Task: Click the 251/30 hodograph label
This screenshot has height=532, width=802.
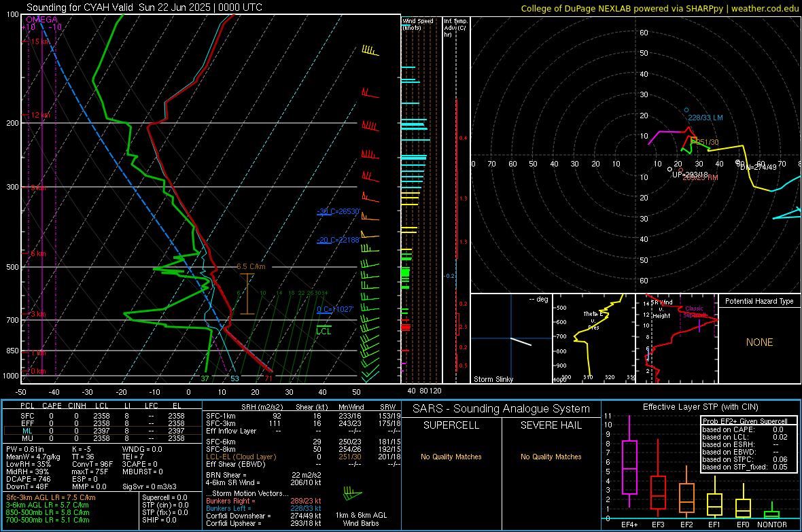Action: tap(706, 142)
